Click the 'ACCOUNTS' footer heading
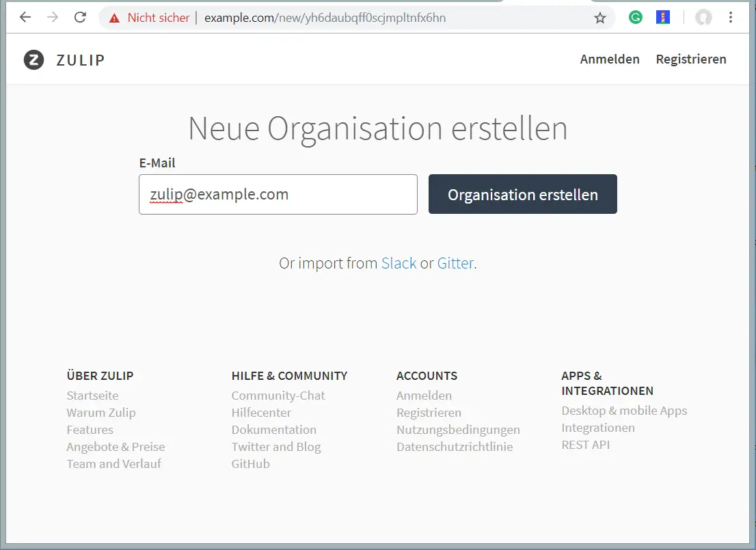Screen dimensions: 756x550 click(x=427, y=376)
